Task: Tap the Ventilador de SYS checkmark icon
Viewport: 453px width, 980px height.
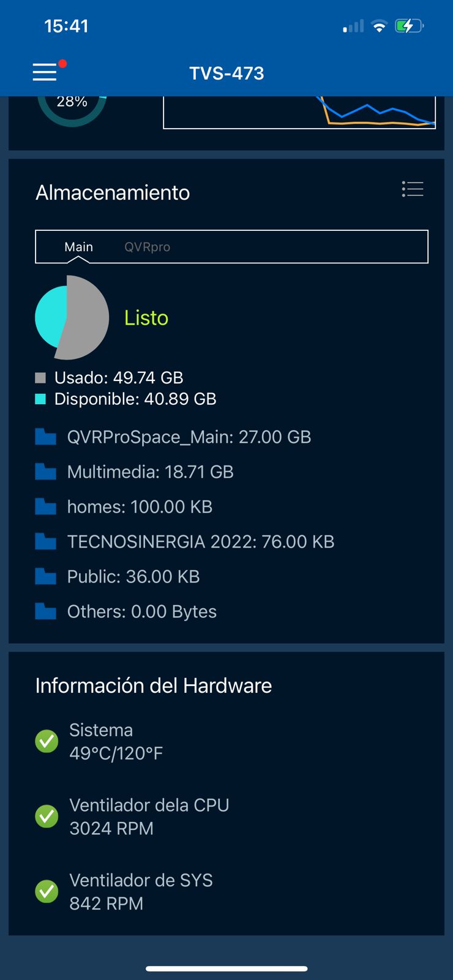Action: [47, 892]
